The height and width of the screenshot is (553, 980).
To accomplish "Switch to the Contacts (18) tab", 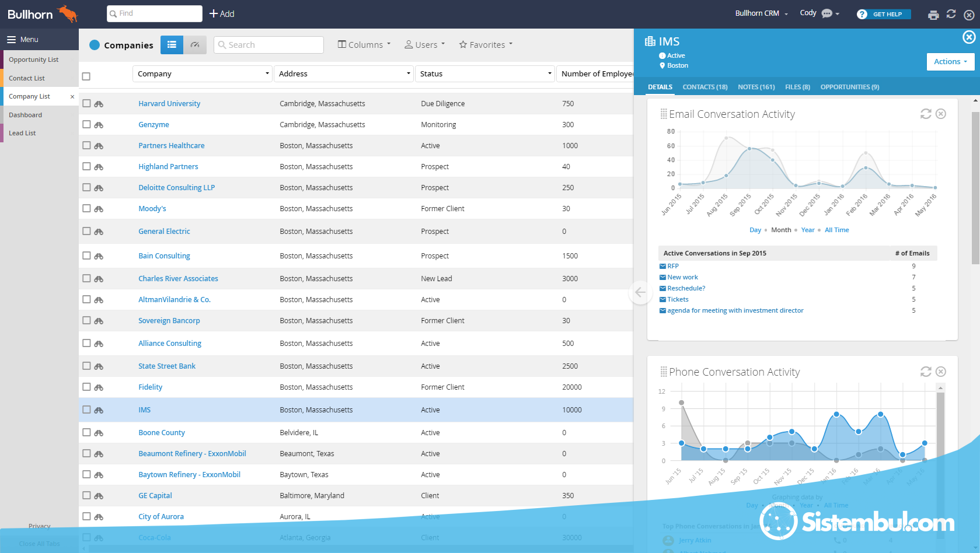I will tap(705, 87).
